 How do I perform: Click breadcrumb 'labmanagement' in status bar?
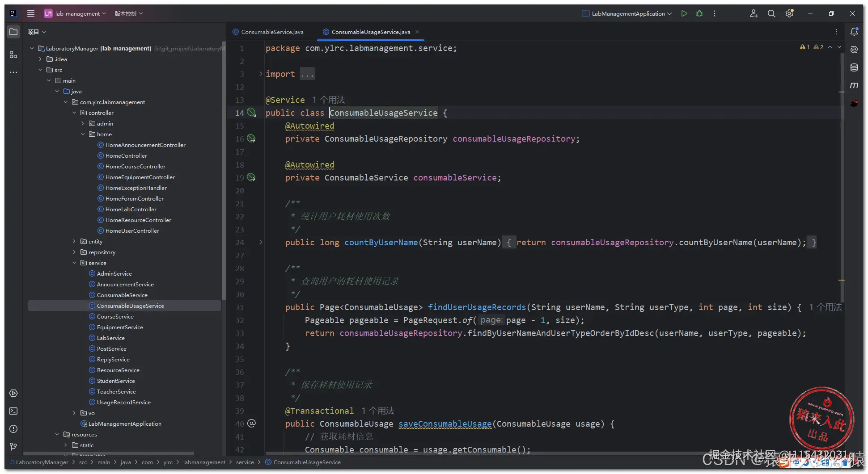pos(204,462)
